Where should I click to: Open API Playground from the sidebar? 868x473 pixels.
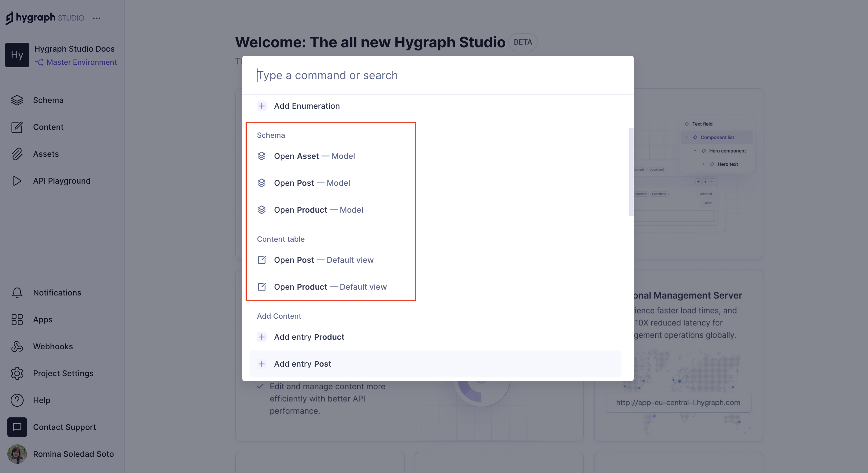point(62,181)
